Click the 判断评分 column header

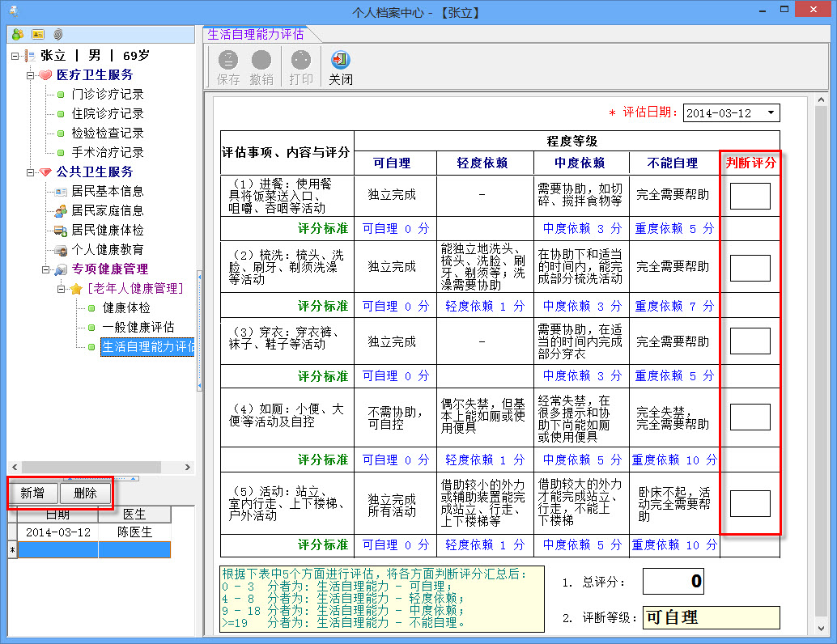point(750,163)
